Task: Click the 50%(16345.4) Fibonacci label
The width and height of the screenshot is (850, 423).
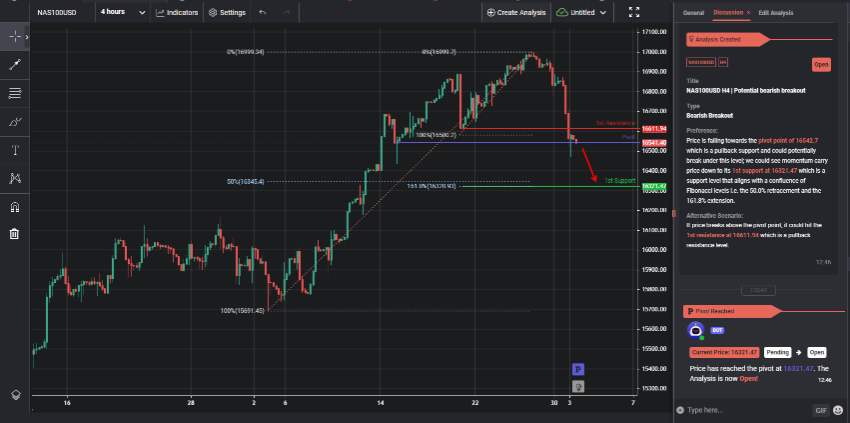Action: tap(246, 182)
